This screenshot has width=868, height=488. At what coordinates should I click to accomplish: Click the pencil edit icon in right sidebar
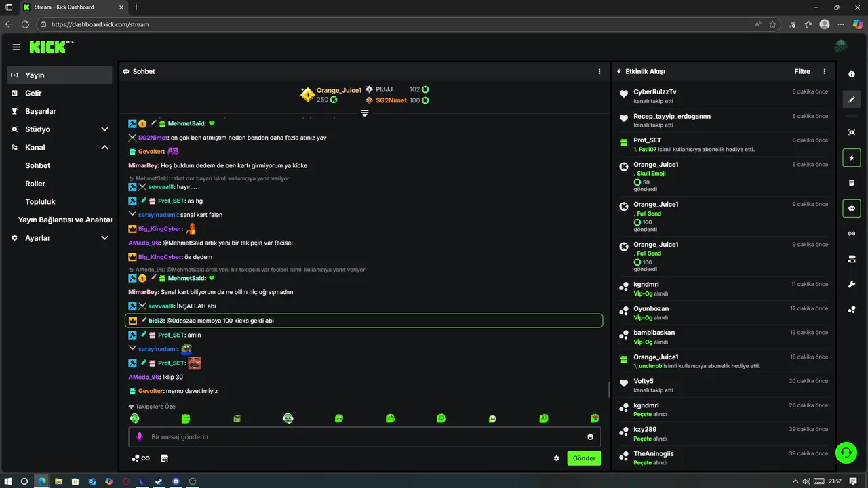(x=852, y=100)
